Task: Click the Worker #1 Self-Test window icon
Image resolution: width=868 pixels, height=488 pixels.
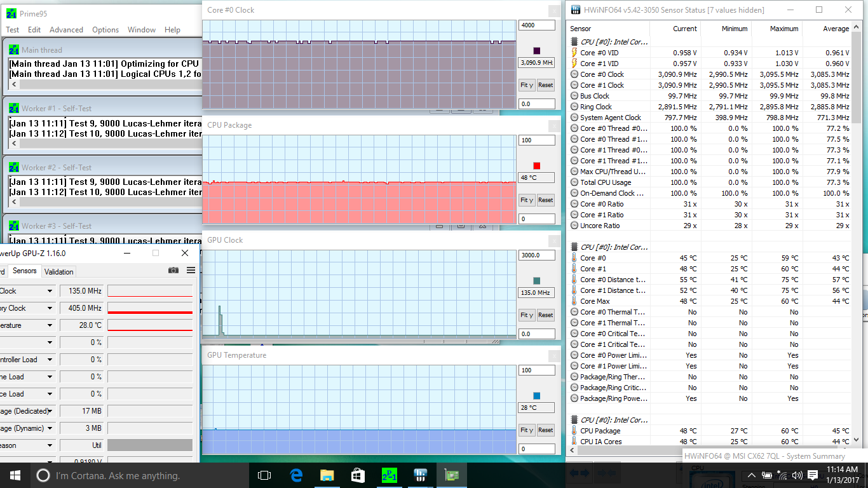Action: click(14, 108)
